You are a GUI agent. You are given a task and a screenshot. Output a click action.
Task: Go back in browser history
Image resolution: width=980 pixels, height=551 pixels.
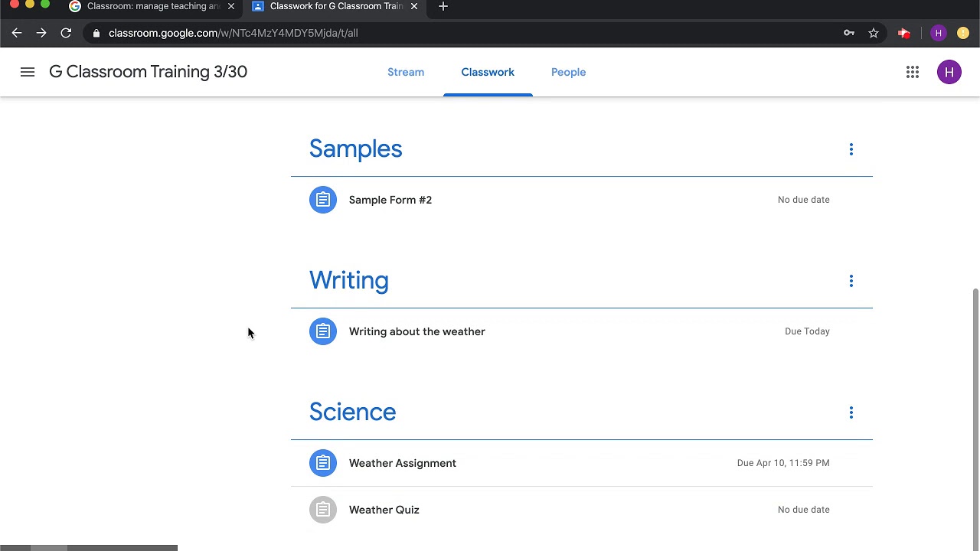coord(17,33)
